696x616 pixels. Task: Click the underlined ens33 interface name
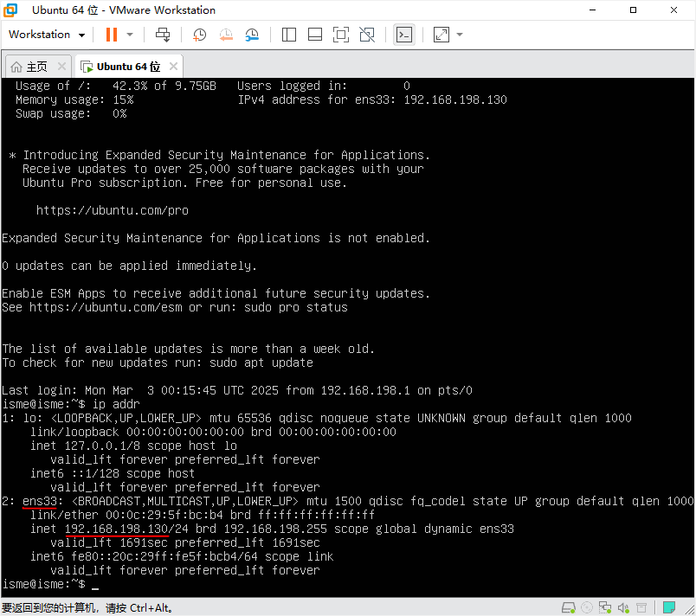point(40,501)
